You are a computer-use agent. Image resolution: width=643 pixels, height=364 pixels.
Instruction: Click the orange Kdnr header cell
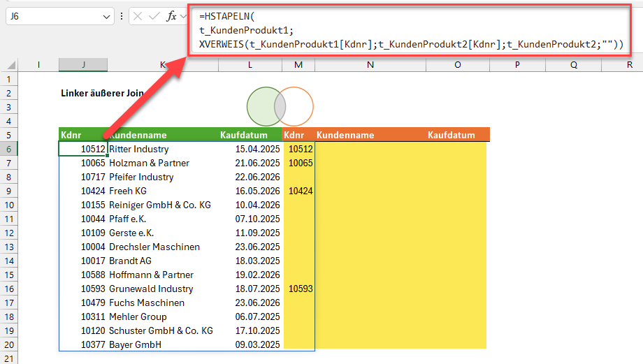click(298, 135)
